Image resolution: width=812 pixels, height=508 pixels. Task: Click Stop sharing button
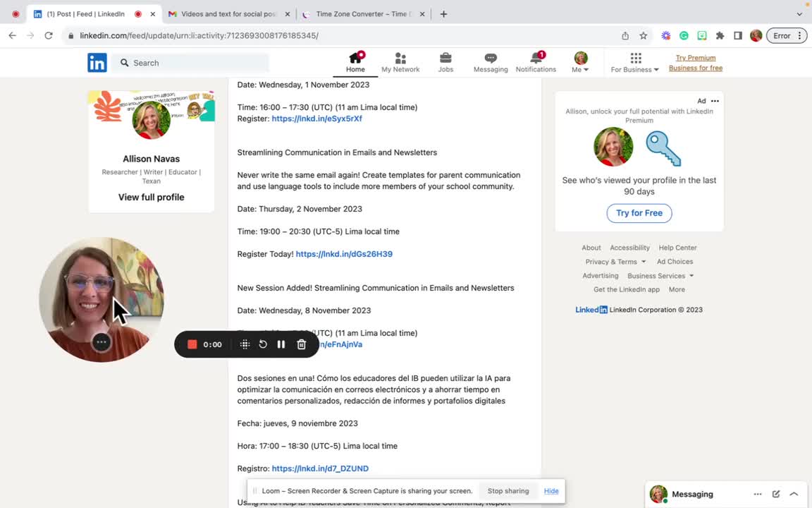point(508,491)
